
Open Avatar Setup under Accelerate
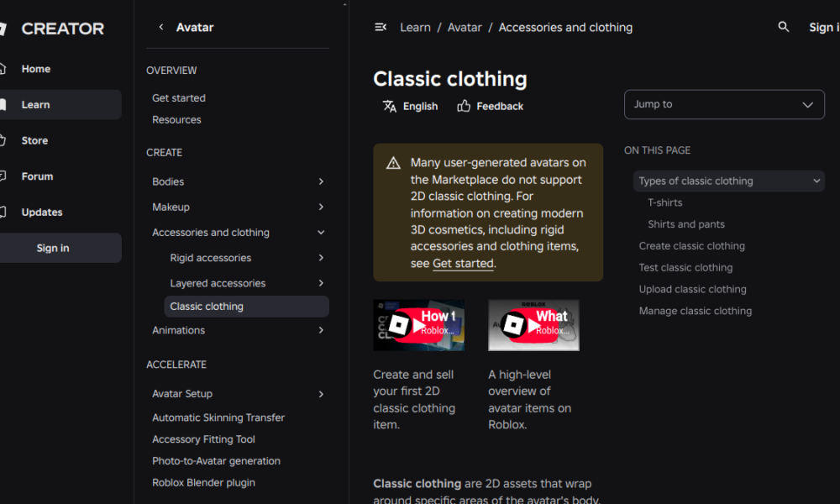(182, 394)
